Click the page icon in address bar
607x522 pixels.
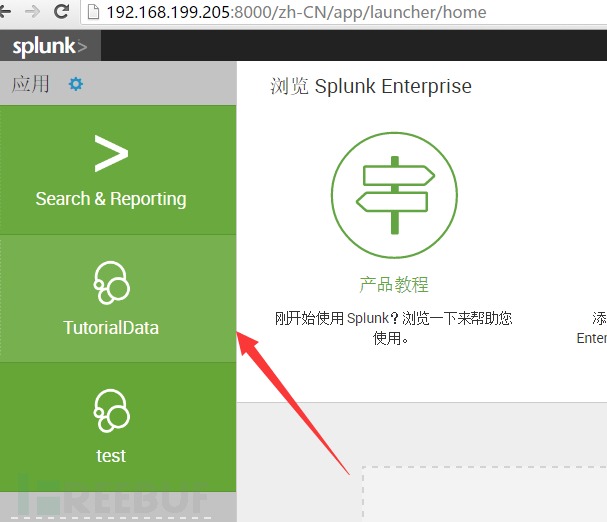pyautogui.click(x=93, y=12)
